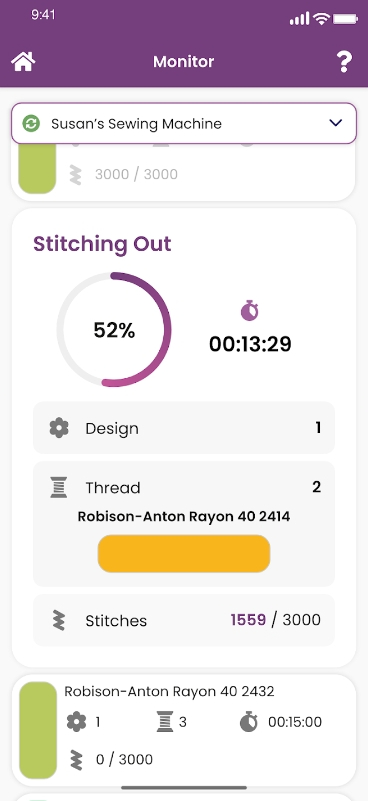Tap the Thread spool icon
The height and width of the screenshot is (801, 368).
[x=59, y=487]
